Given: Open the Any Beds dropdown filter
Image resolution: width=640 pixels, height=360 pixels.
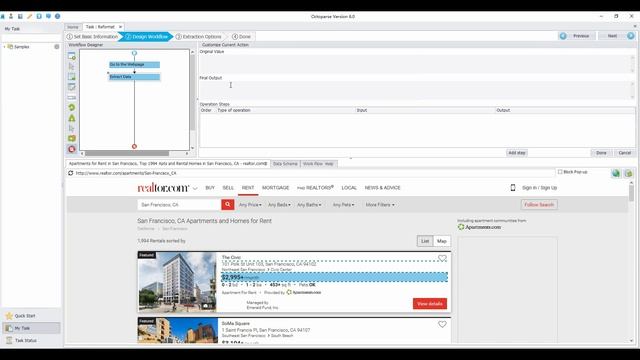Looking at the screenshot, I should (279, 205).
